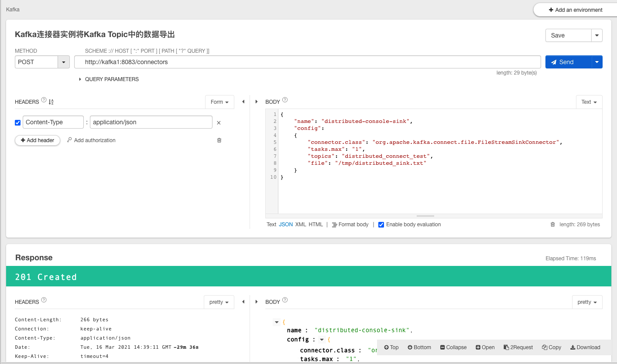The width and height of the screenshot is (617, 364).
Task: Click inside the request body editor
Action: coord(440,161)
